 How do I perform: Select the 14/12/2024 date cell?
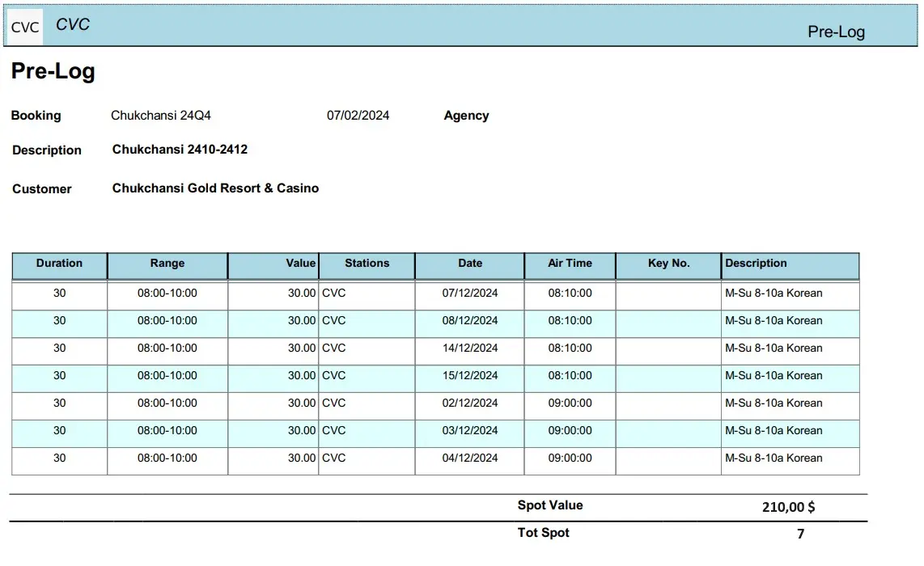pos(469,348)
